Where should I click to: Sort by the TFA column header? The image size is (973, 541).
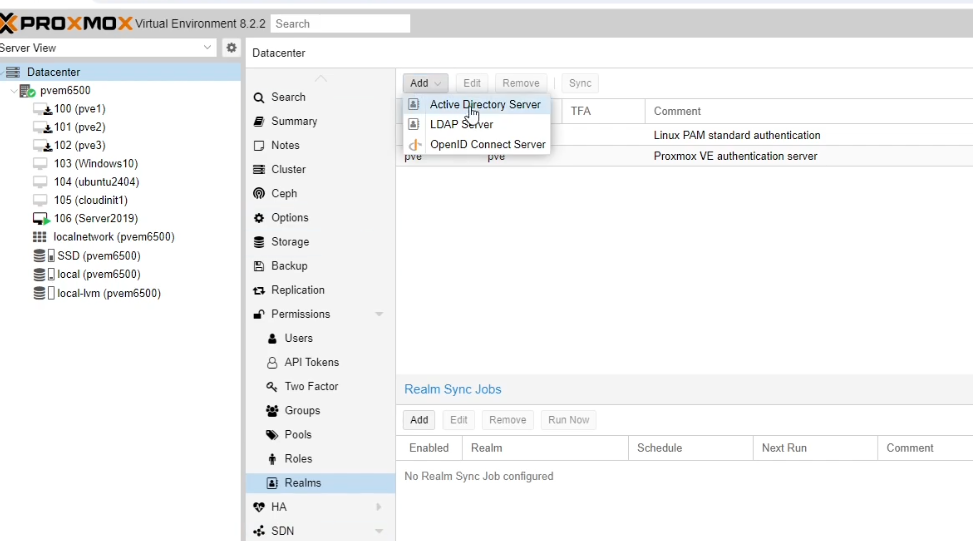pyautogui.click(x=603, y=111)
